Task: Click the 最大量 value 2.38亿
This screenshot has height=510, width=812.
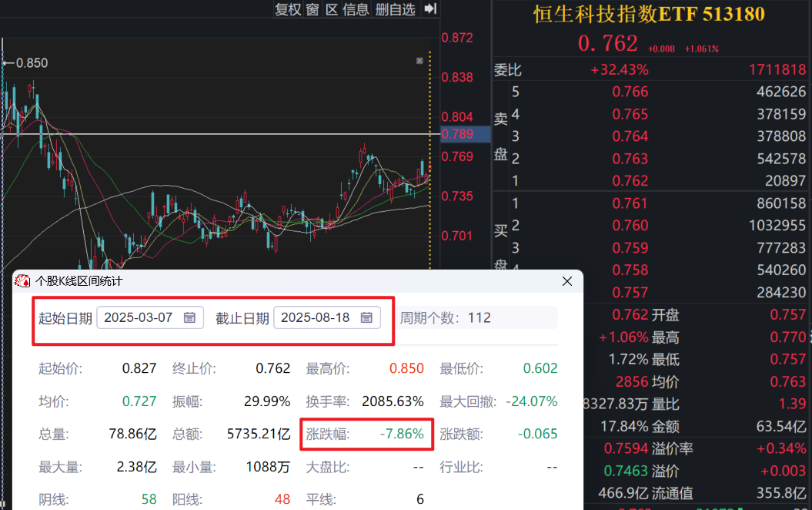Action: coord(137,467)
